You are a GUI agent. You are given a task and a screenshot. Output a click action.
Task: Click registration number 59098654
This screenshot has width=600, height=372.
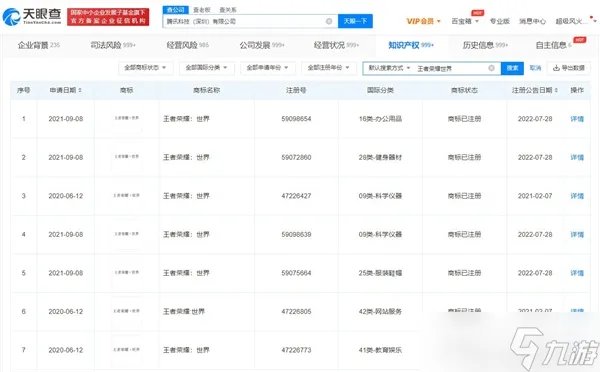point(296,119)
